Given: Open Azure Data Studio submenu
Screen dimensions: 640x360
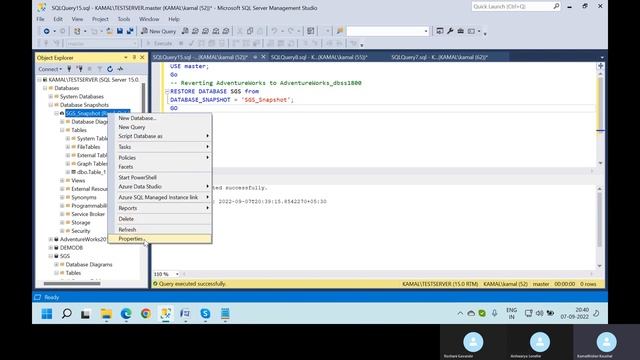Looking at the screenshot, I should (160, 187).
